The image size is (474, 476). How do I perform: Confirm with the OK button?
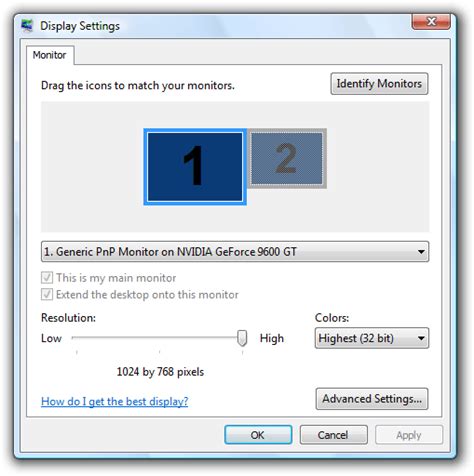click(x=258, y=435)
